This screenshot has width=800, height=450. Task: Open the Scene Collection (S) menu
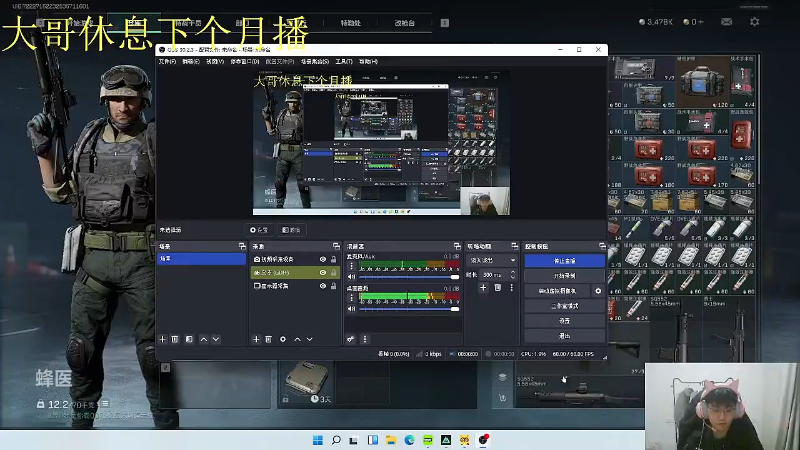point(315,62)
